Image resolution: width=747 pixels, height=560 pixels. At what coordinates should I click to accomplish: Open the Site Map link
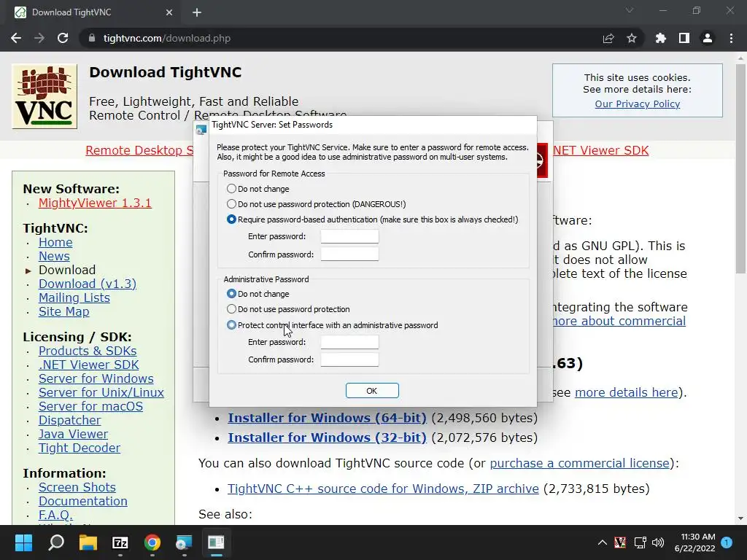click(64, 311)
